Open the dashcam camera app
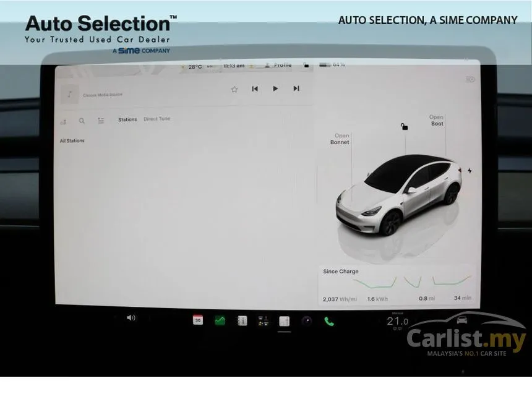 click(307, 321)
